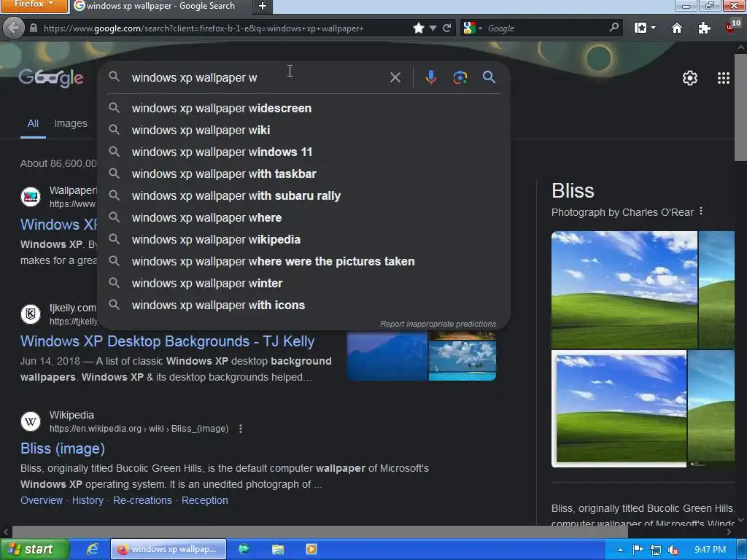Screen dimensions: 747x560
Task: Expand hidden system tray icons arrow
Action: pyautogui.click(x=620, y=550)
